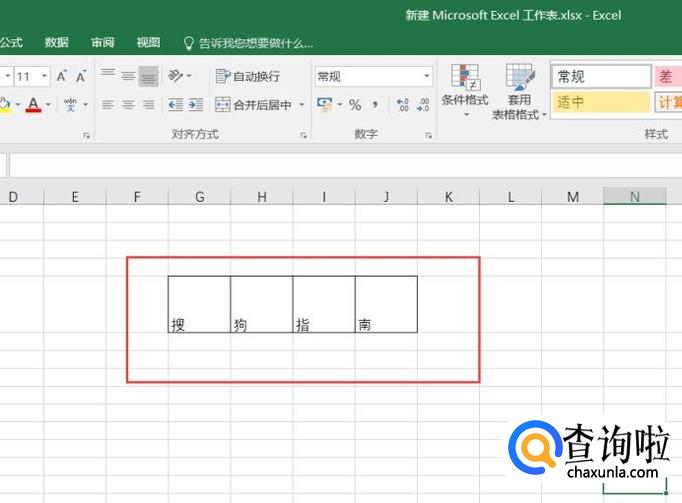
Task: Click the phonetic guide 文 icon
Action: [x=70, y=105]
